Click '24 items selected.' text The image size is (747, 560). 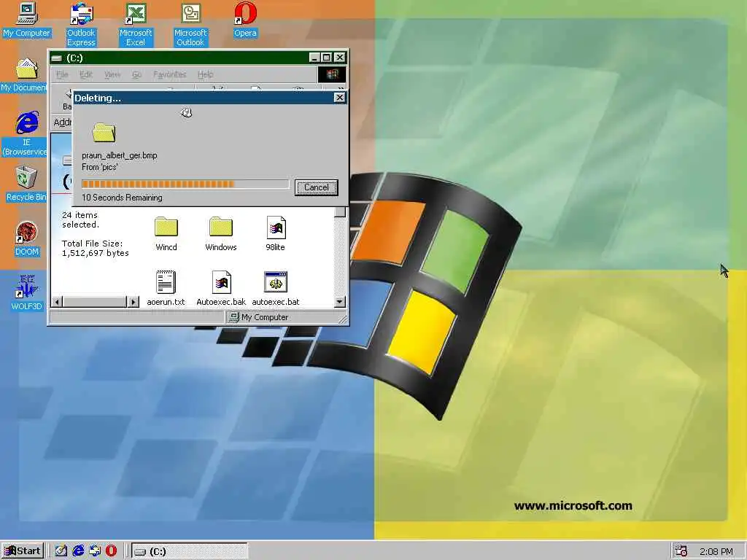tap(80, 219)
